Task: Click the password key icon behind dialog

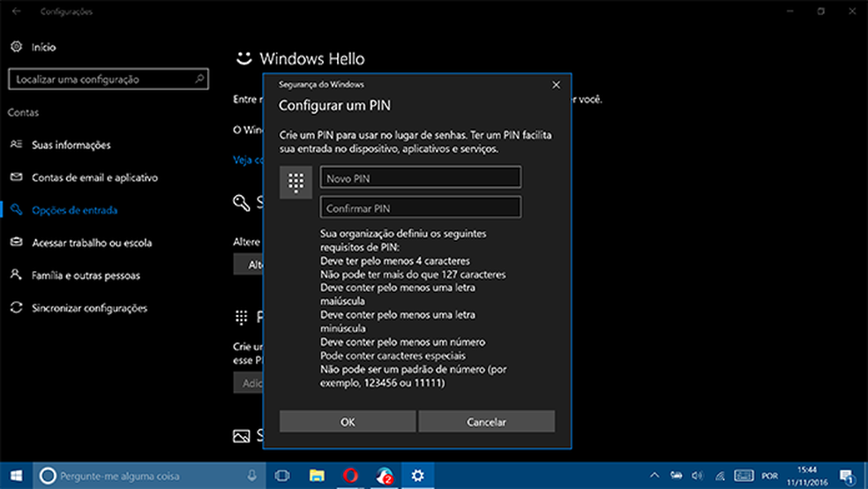Action: point(242,203)
